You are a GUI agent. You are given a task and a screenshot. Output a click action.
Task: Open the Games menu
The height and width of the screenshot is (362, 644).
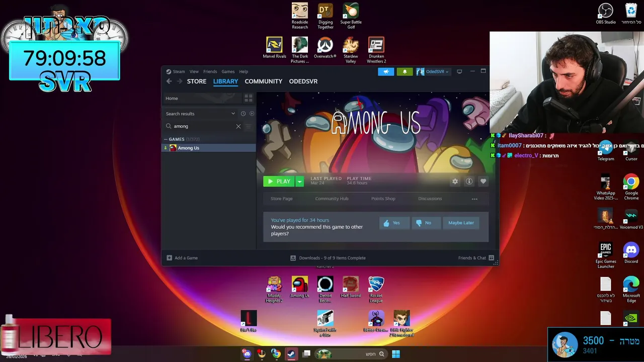point(228,71)
